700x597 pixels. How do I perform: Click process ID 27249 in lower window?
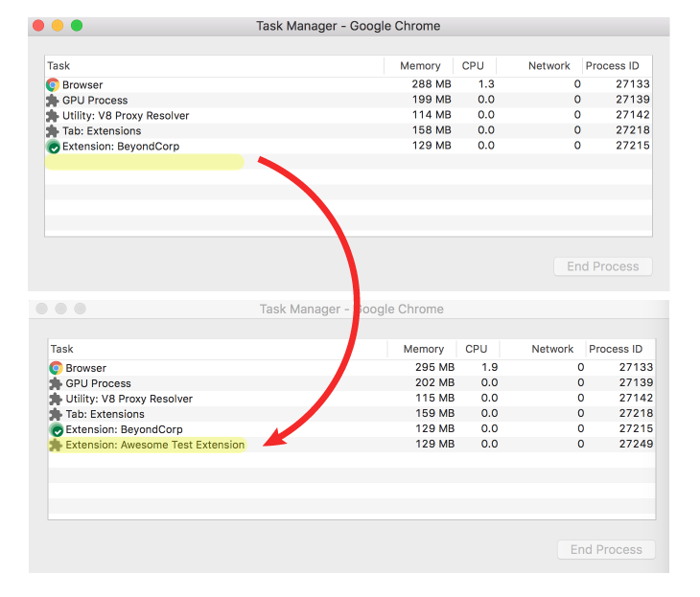point(636,444)
